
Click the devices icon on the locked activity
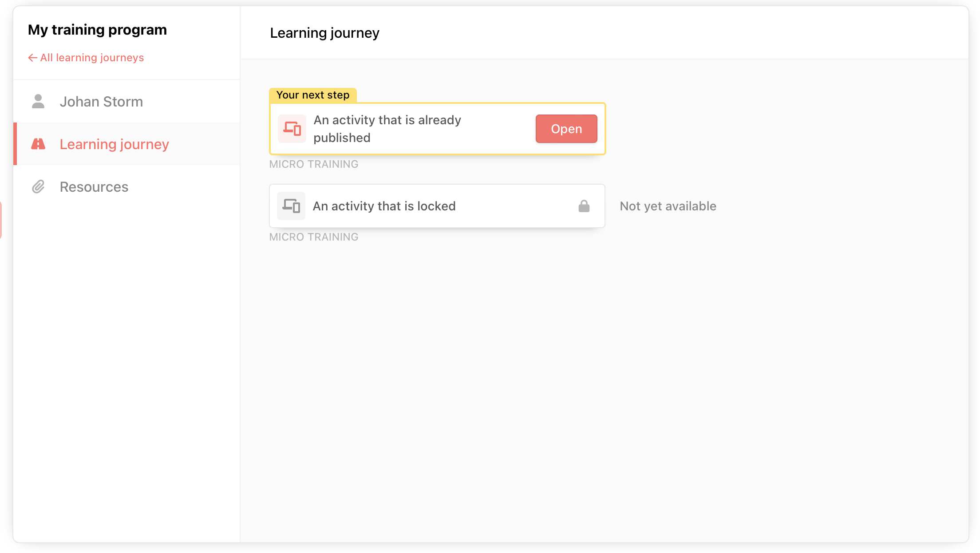coord(291,206)
